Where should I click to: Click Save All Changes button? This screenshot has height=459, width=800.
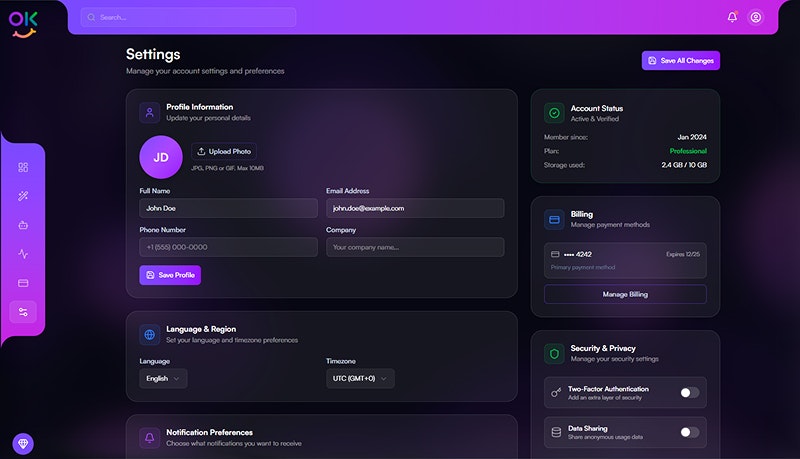681,61
